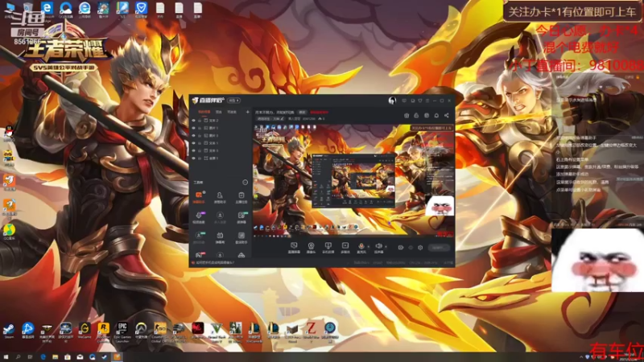Click the grey tag button after the live title

pos(303,112)
